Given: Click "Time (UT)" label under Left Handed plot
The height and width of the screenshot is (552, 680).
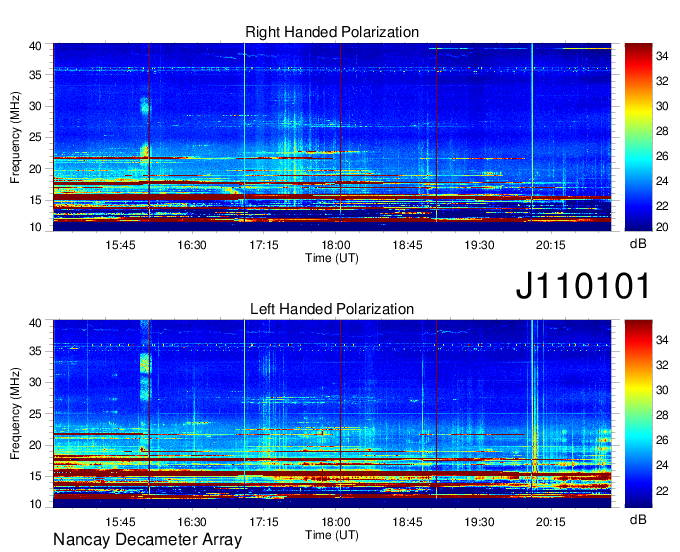Looking at the screenshot, I should point(332,535).
